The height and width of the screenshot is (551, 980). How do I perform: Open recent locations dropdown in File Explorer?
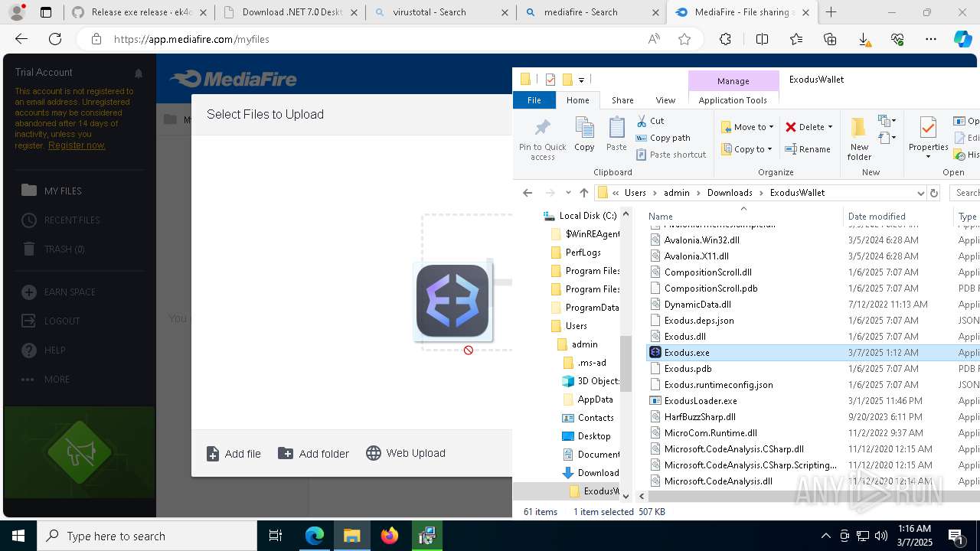568,193
